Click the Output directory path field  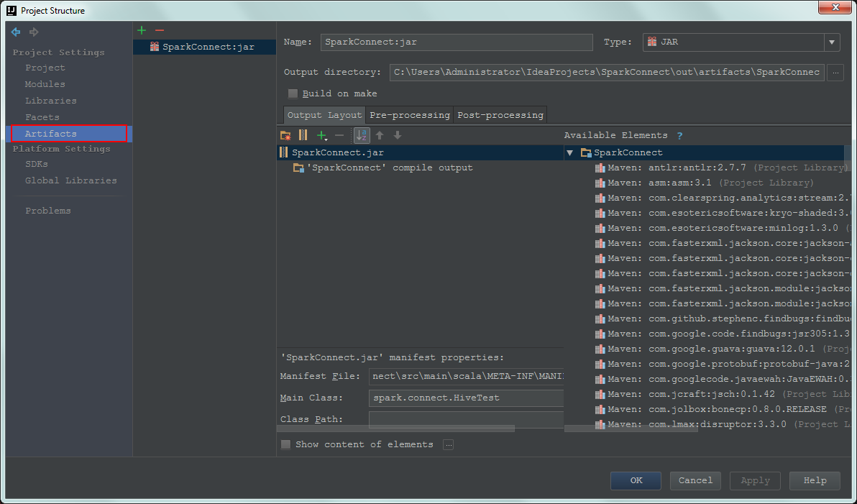(x=607, y=72)
